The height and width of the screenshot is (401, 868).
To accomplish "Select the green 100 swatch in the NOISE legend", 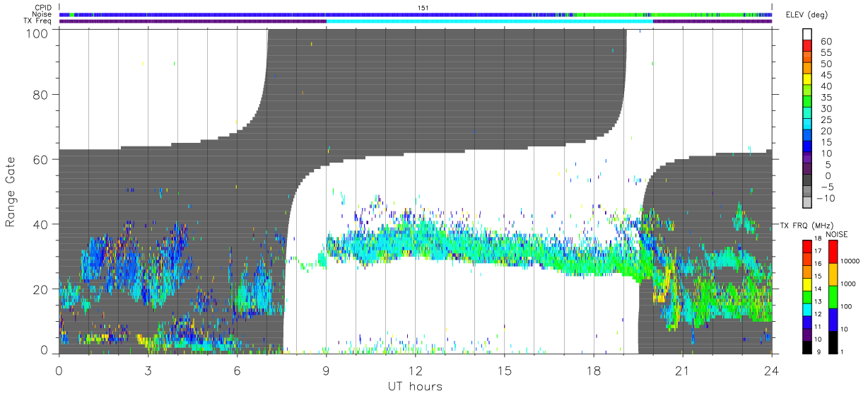I will click(832, 297).
